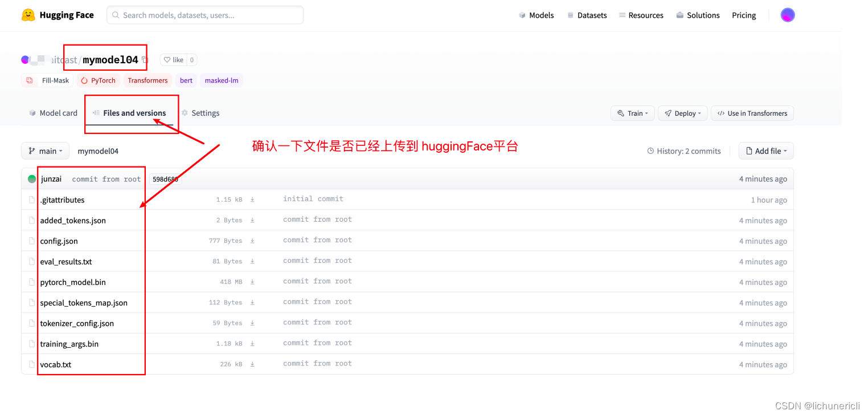The height and width of the screenshot is (415, 868).
Task: Open commit hash 598d680
Action: (x=165, y=179)
